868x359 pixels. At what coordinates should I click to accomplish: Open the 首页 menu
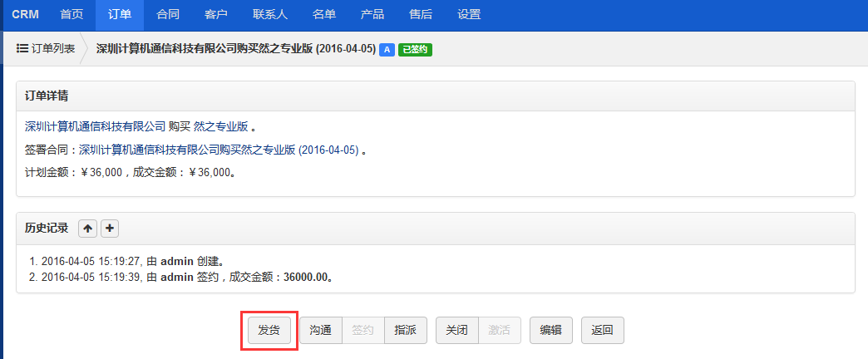72,15
